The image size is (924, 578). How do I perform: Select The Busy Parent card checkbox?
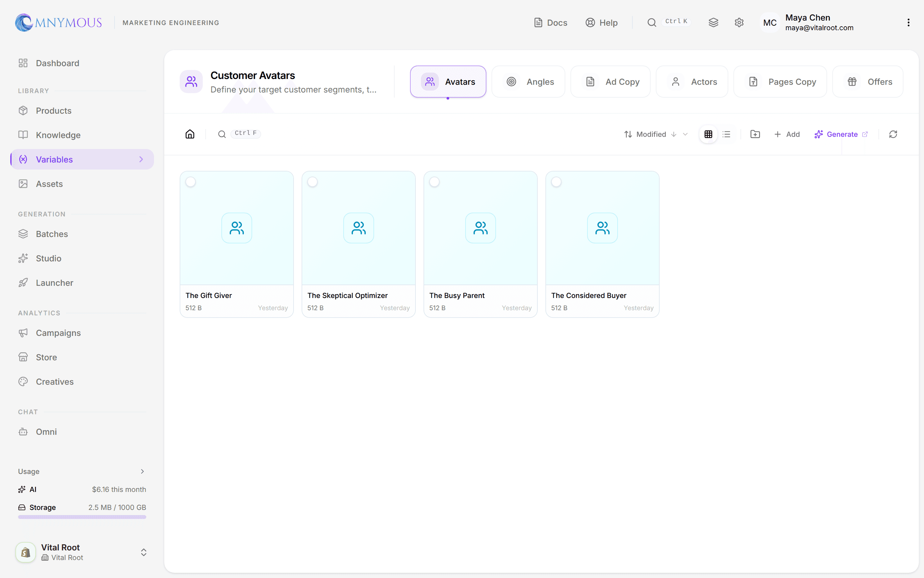(434, 182)
